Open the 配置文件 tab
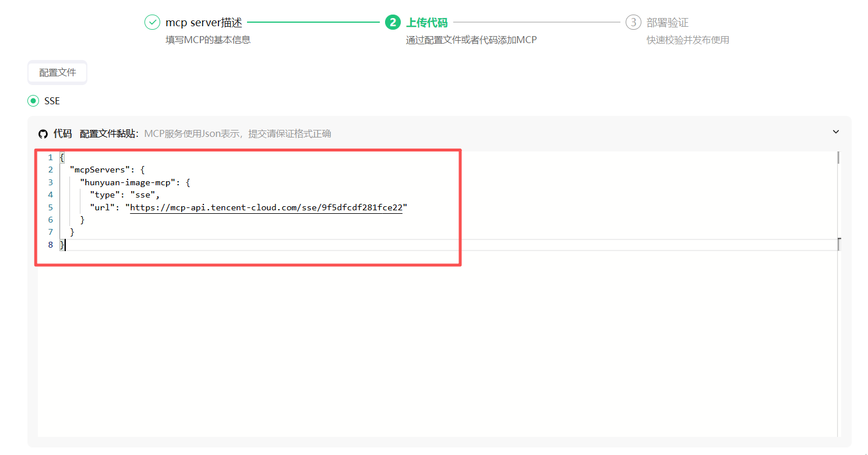Image resolution: width=868 pixels, height=455 pixels. [57, 72]
